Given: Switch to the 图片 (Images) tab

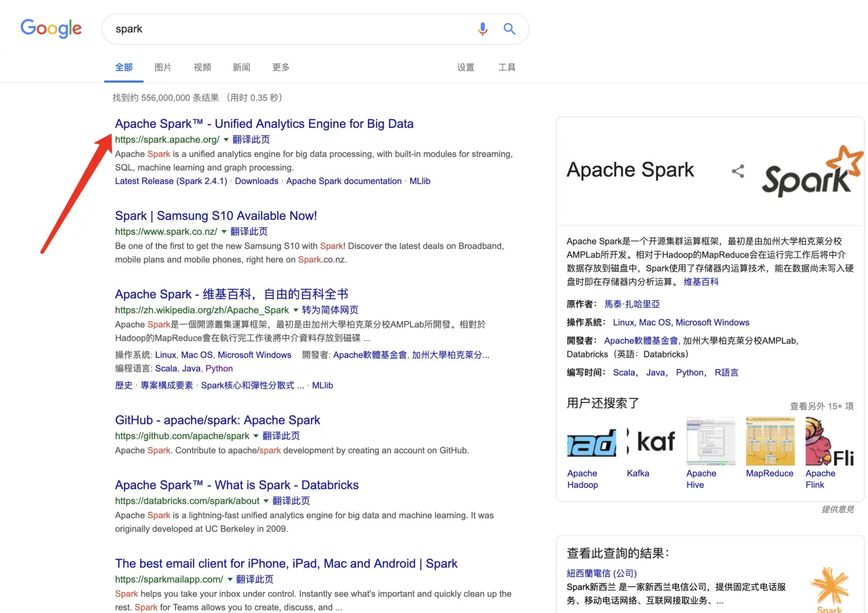Looking at the screenshot, I should coord(163,68).
